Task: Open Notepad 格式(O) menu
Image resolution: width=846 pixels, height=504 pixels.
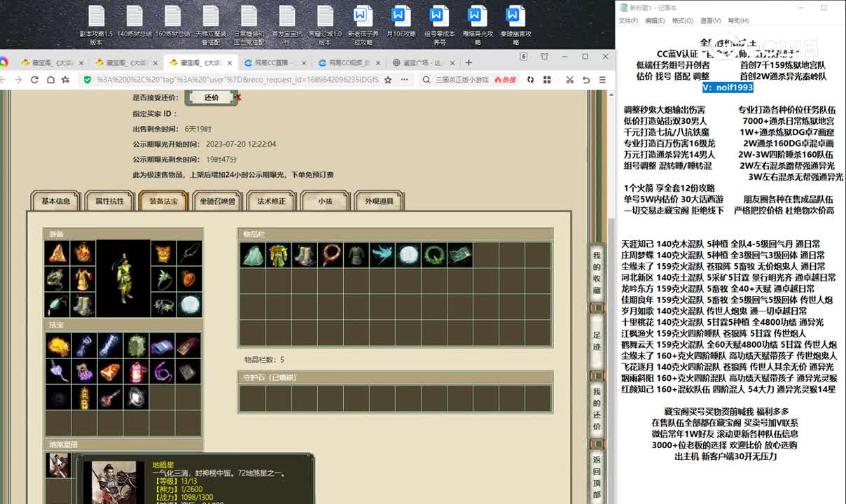Action: pos(682,21)
